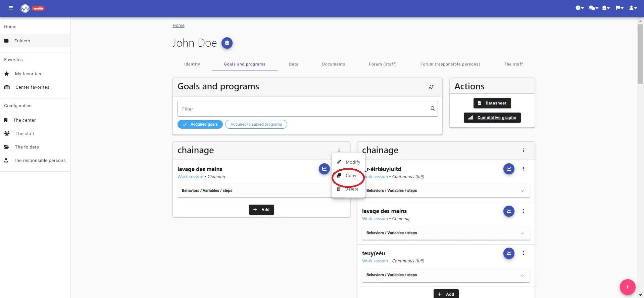This screenshot has width=644, height=298.
Task: Open Cumulative graphs
Action: (x=492, y=118)
